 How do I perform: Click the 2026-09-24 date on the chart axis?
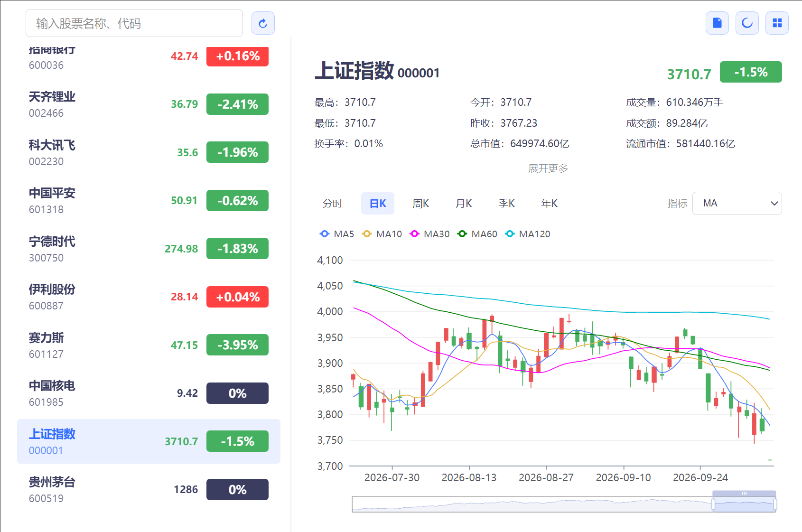[x=700, y=477]
